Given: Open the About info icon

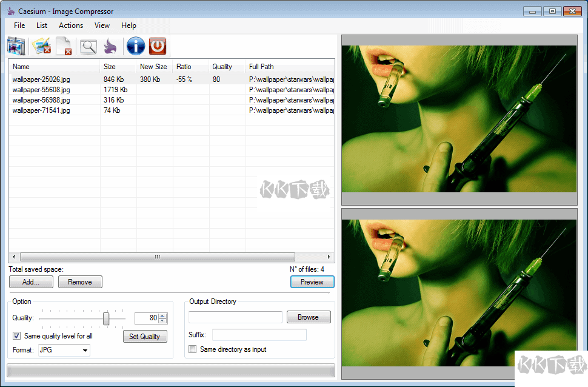Looking at the screenshot, I should pos(135,45).
